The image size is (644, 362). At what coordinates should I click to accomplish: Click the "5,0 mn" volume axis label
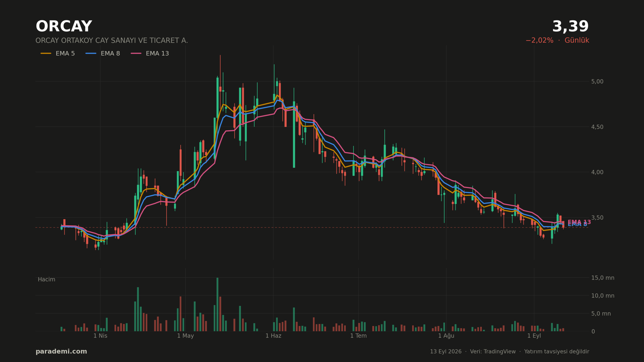coord(601,314)
